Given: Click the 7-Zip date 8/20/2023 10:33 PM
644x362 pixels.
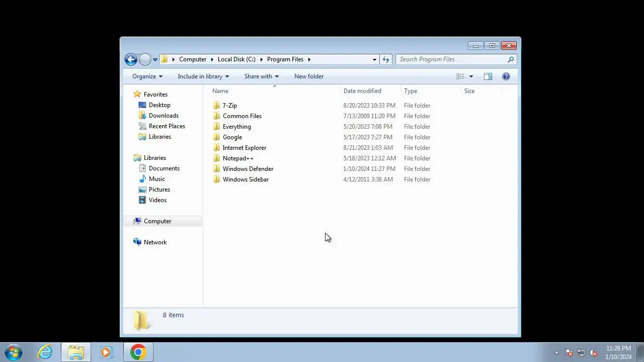Looking at the screenshot, I should coord(369,106).
